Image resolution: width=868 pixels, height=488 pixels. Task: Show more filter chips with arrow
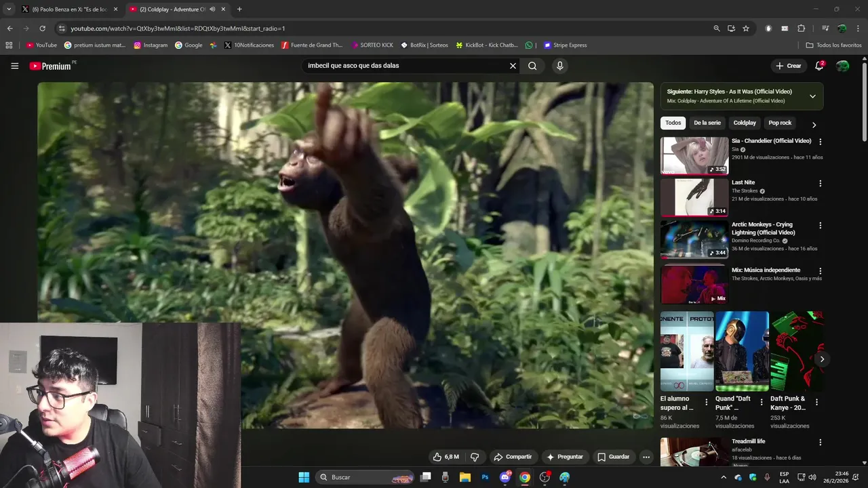tap(814, 125)
